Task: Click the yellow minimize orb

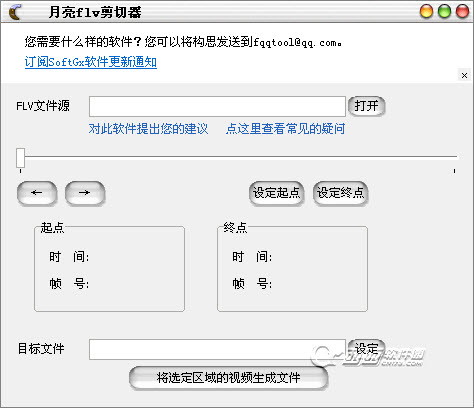Action: coord(426,11)
